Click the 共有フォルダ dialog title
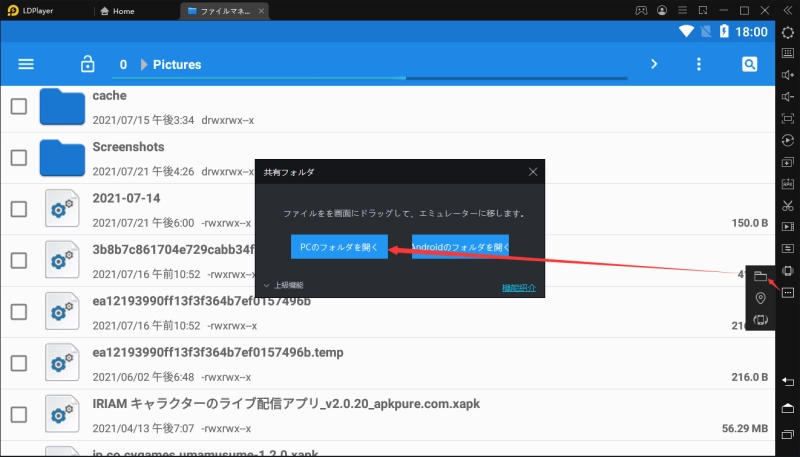This screenshot has height=457, width=800. tap(289, 172)
